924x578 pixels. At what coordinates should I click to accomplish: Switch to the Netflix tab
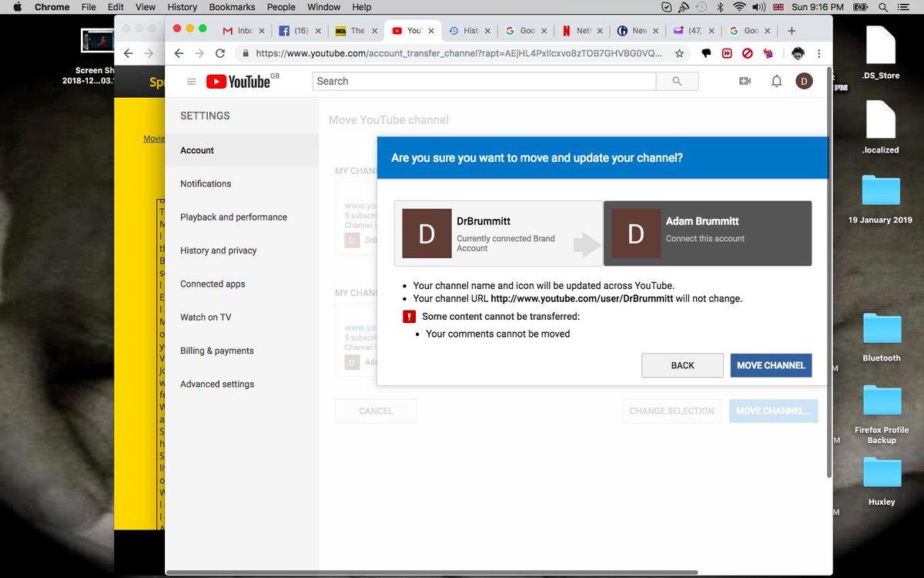582,31
